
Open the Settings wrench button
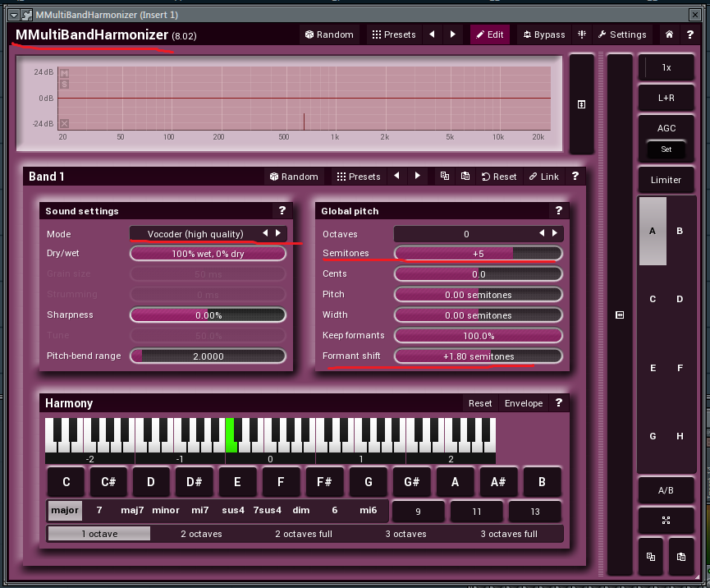622,34
